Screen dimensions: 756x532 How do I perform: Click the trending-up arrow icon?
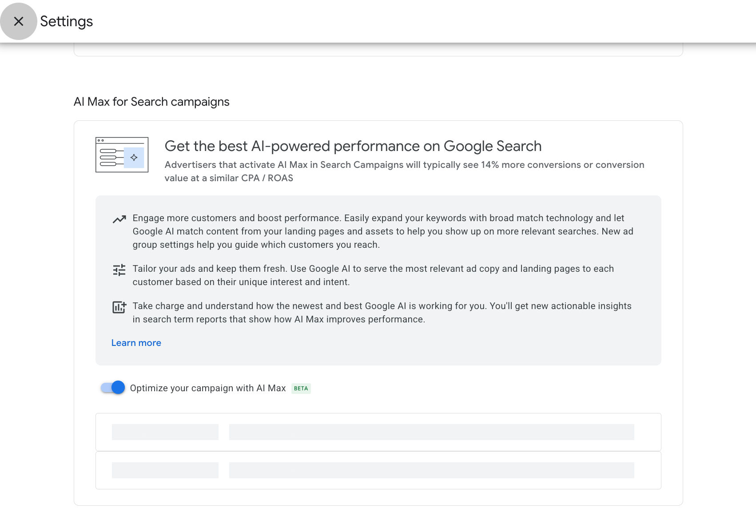tap(119, 219)
